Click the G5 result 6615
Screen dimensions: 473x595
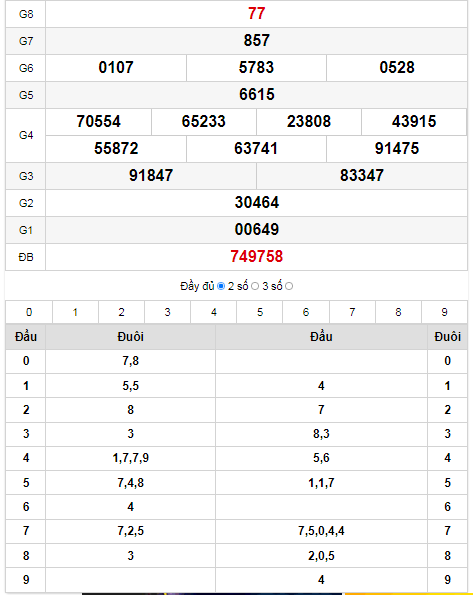(257, 94)
